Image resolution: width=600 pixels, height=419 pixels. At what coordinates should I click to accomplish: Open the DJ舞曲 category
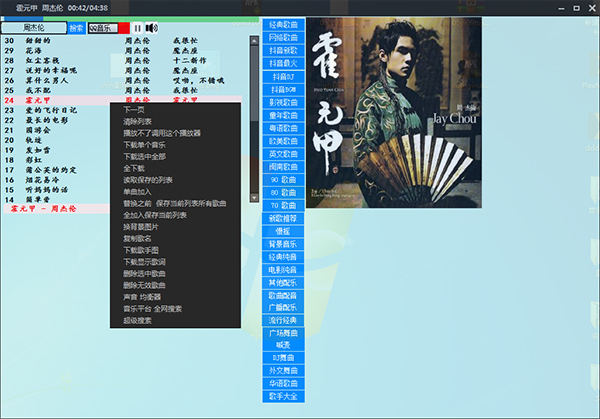[x=283, y=358]
